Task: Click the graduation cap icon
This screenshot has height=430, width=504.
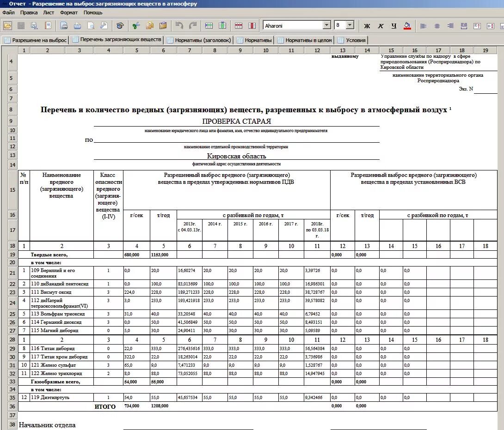Action: click(x=120, y=26)
